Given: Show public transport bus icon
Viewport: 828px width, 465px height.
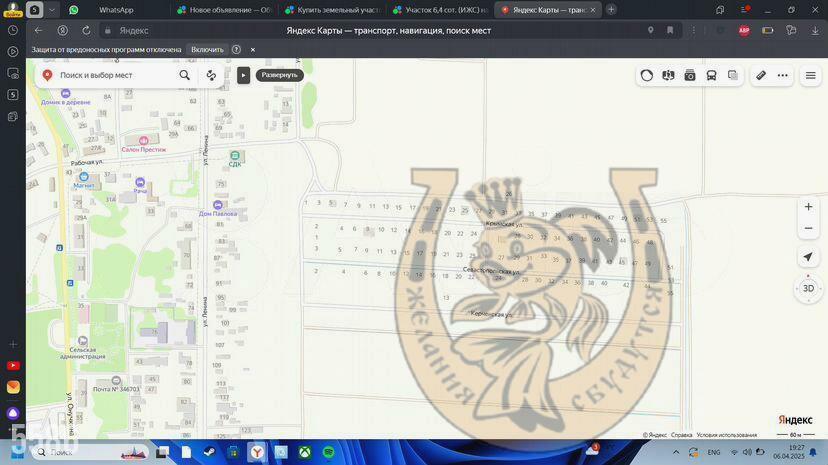Looking at the screenshot, I should [711, 75].
